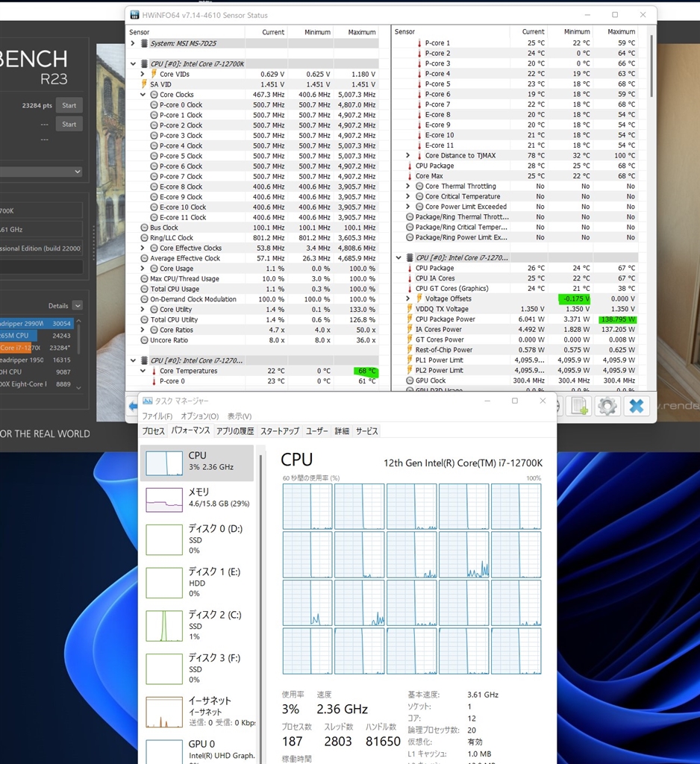This screenshot has width=700, height=764.
Task: Open ファイル(F) menu in Task Manager
Action: (157, 416)
